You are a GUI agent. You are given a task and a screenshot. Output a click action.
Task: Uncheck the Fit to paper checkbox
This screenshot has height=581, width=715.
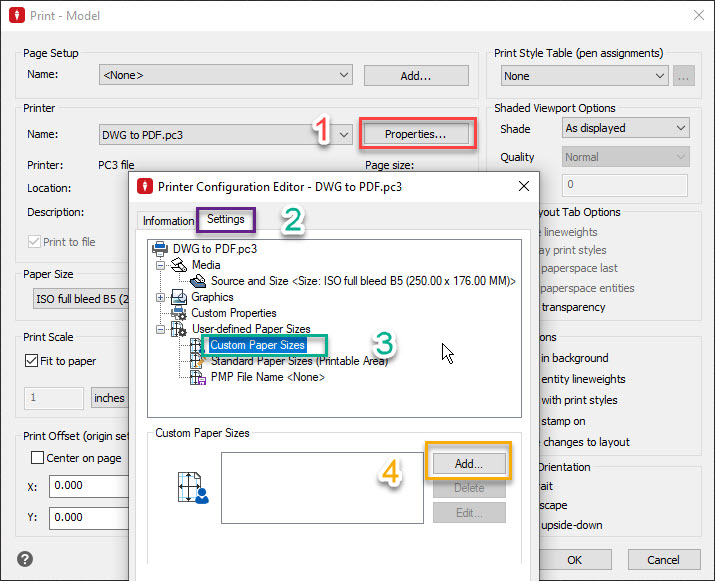click(32, 360)
